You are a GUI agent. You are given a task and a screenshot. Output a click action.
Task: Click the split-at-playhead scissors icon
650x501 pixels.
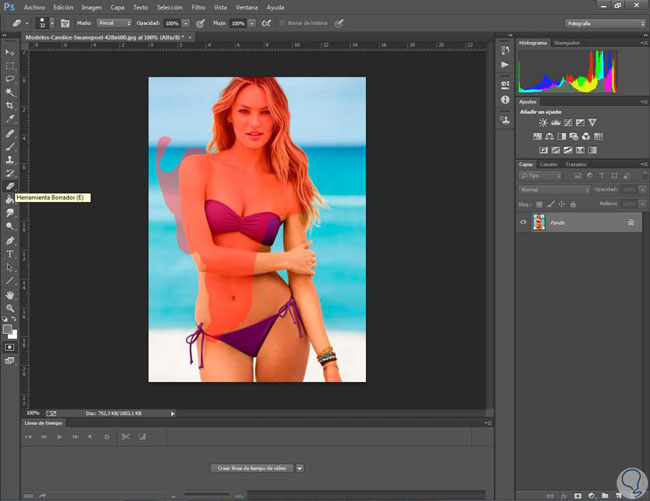click(x=125, y=437)
